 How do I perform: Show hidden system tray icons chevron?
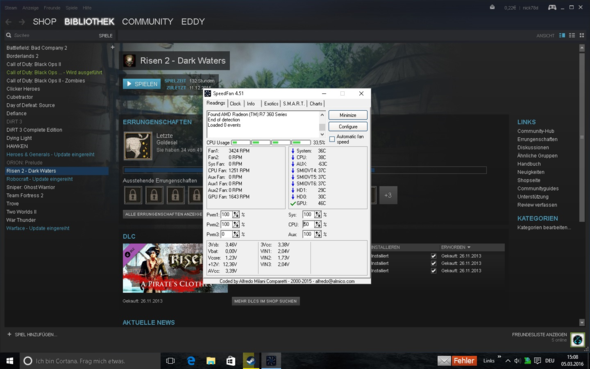[508, 361]
